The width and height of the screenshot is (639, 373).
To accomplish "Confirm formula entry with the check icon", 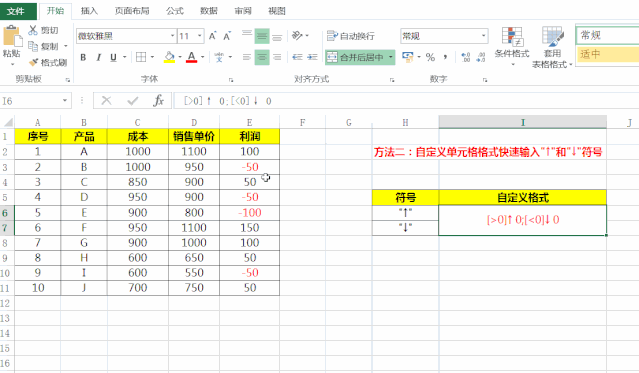I will pyautogui.click(x=132, y=100).
